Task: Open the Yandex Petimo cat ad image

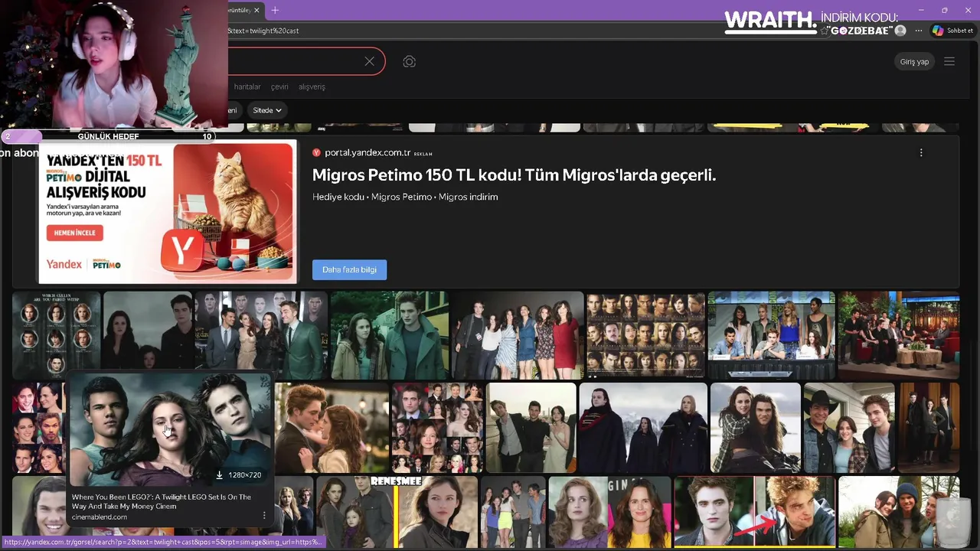Action: click(x=168, y=211)
